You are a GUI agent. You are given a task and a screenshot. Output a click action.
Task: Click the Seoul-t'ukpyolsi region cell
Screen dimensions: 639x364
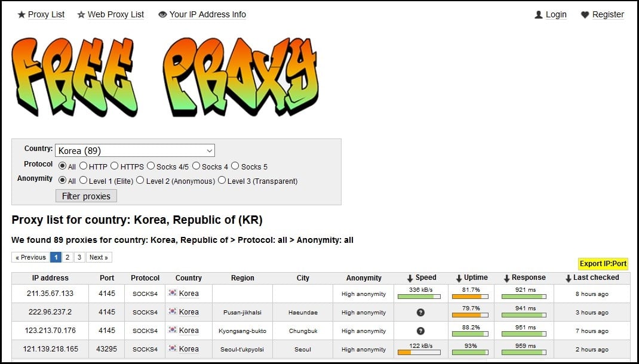click(x=242, y=350)
